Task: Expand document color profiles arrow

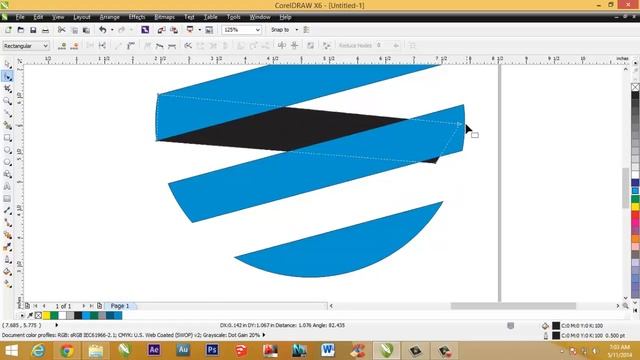Action: click(x=264, y=335)
